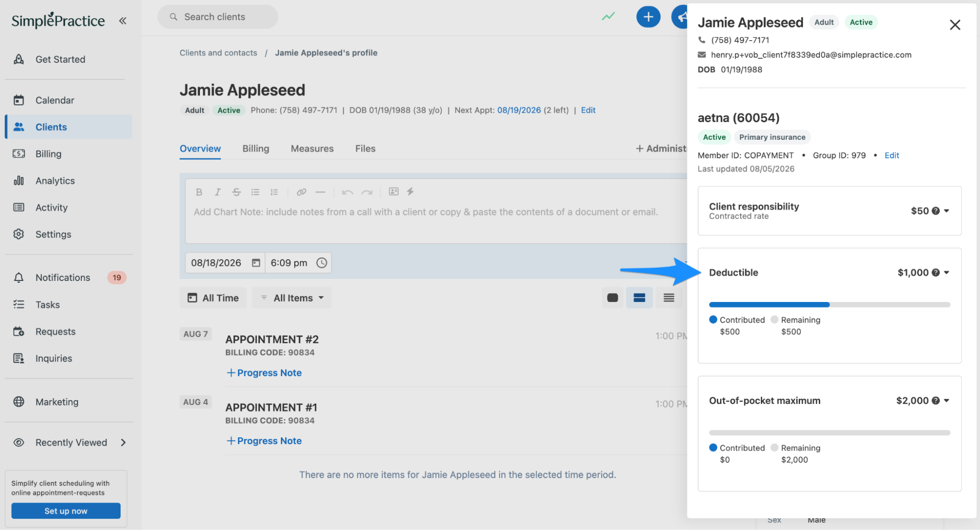Open the All Items filter dropdown
Screen dimensions: 980x530
(292, 298)
